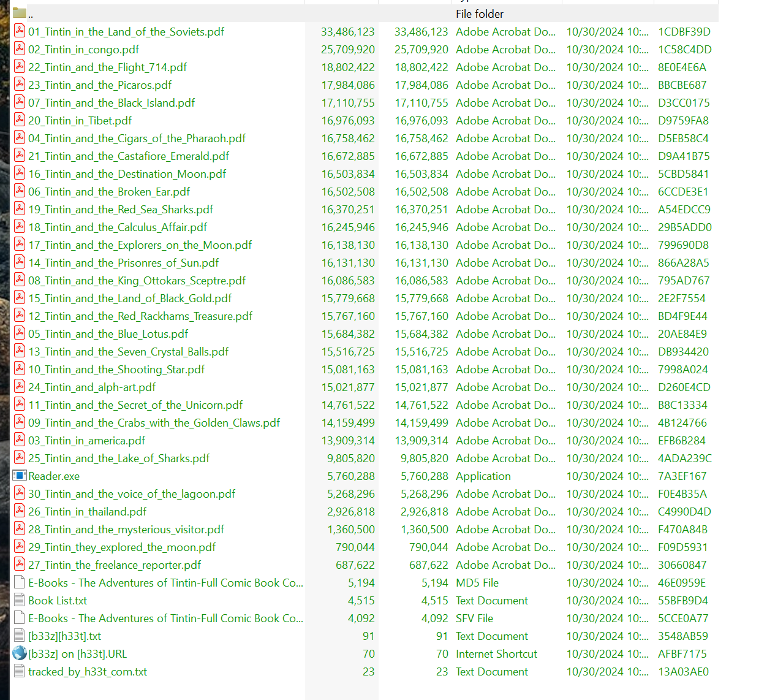Click blank file icon of the MD5 File row

pyautogui.click(x=20, y=582)
